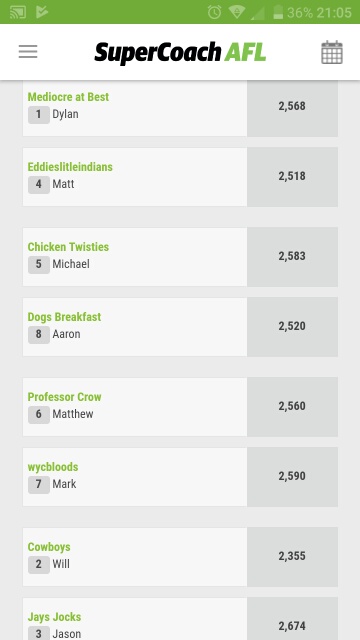Tap the SuperCoach AFL logo
Screen dimensions: 360x640
pos(180,53)
